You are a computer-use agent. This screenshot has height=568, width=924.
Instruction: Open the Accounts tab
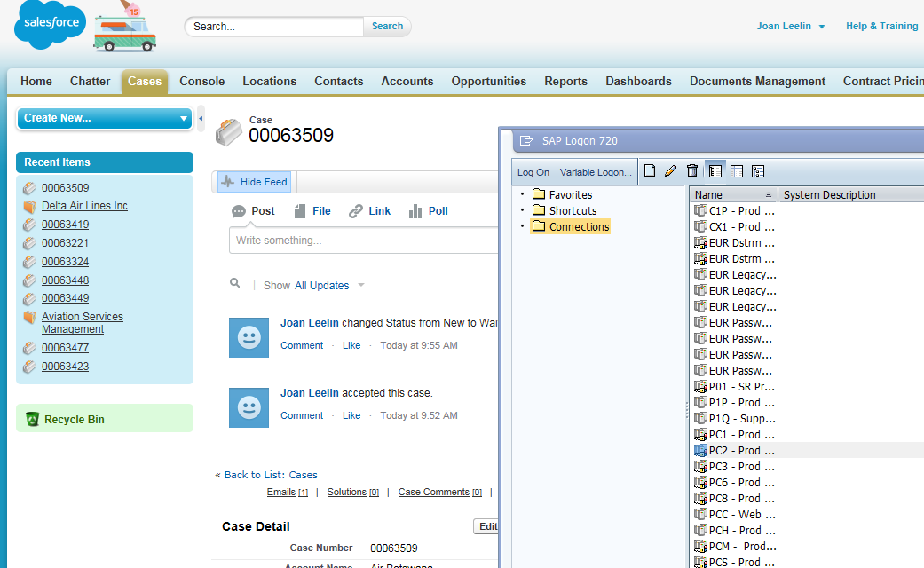pos(407,82)
